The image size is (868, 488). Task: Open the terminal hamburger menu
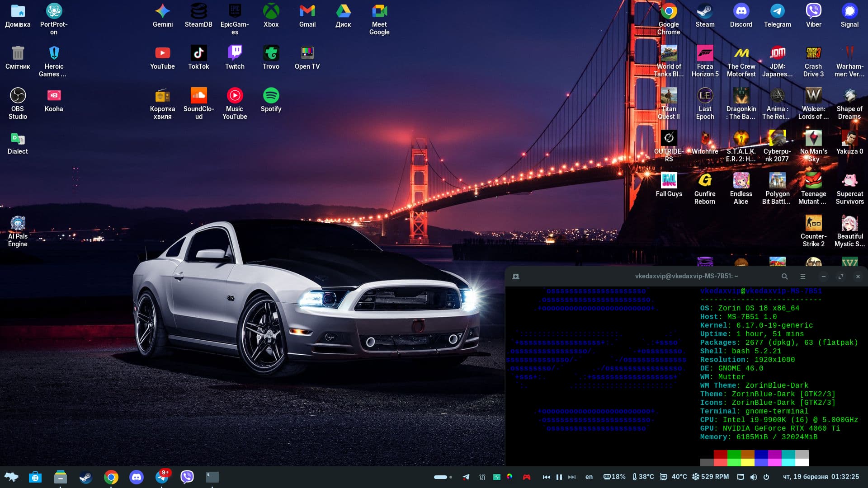click(x=803, y=277)
